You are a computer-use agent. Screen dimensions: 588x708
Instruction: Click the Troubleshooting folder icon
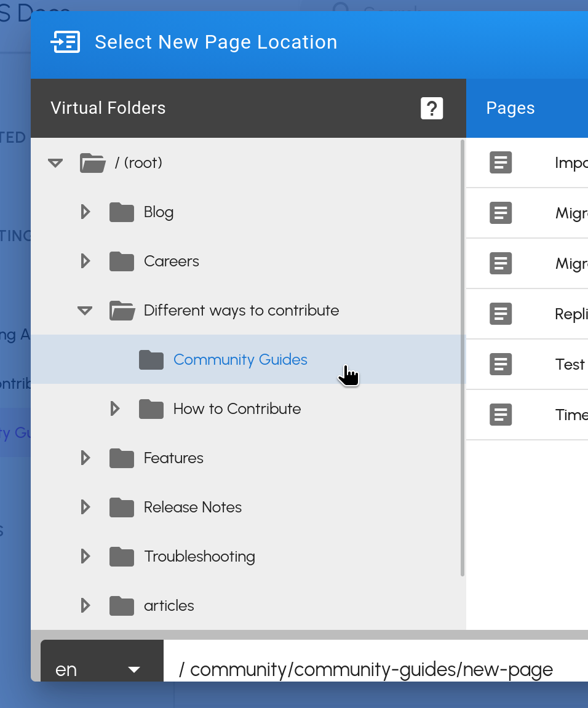tap(122, 557)
